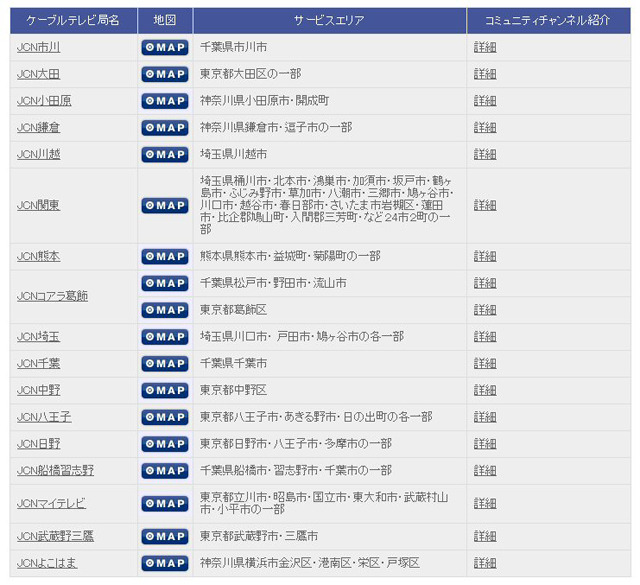The image size is (640, 585).
Task: Open the MAP button for JCNマイテレビ
Action: click(165, 504)
